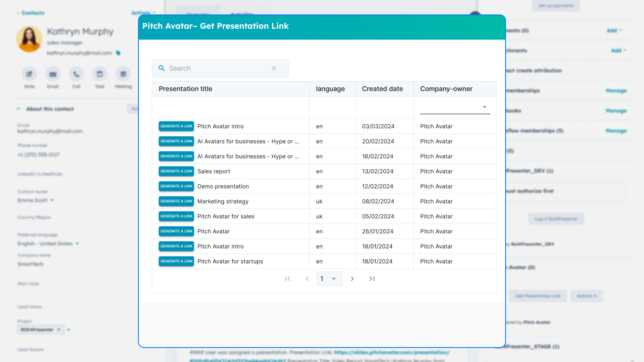Click the Call icon for the contact

76,74
